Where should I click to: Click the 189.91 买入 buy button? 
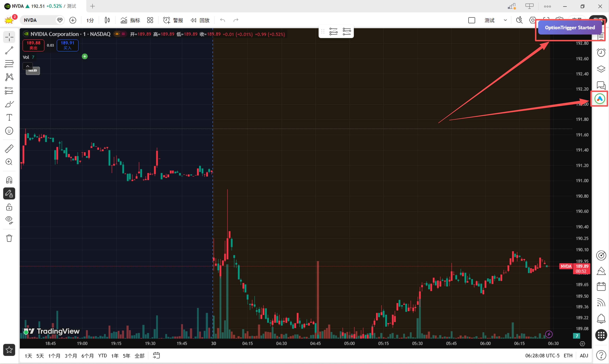(x=67, y=45)
